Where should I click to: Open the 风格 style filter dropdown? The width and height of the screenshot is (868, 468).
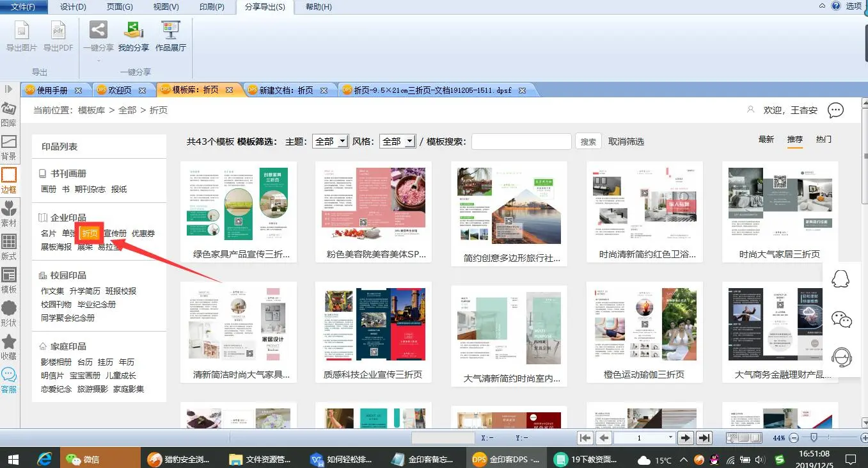(x=397, y=141)
